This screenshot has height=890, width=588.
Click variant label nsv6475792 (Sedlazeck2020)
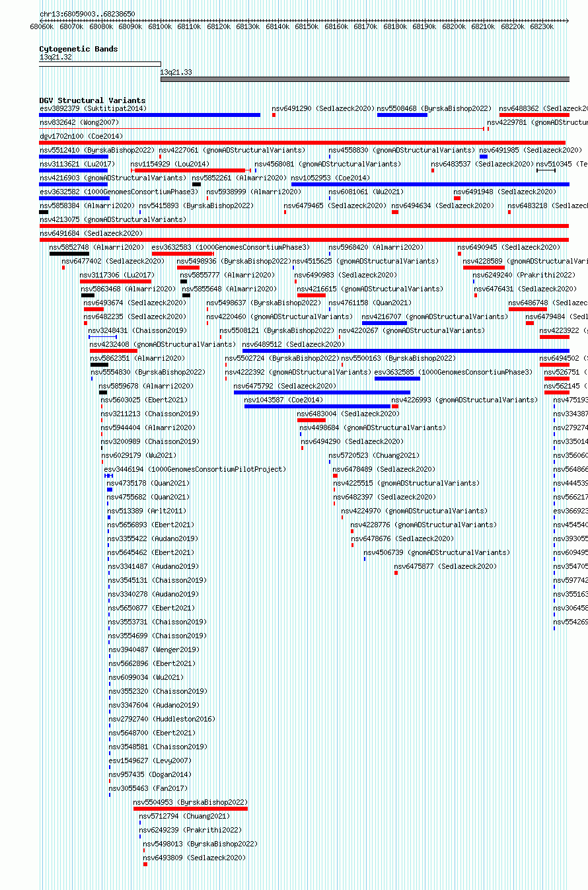[x=285, y=386]
